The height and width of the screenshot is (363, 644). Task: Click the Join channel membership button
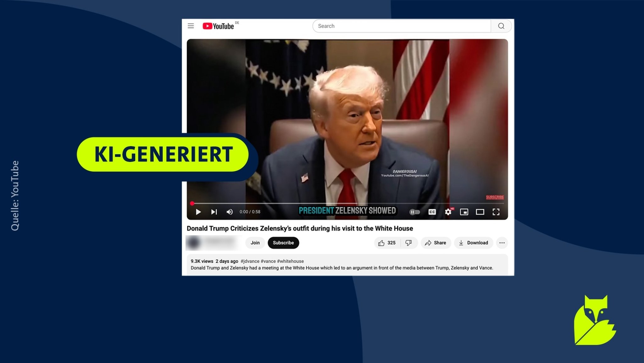255,243
